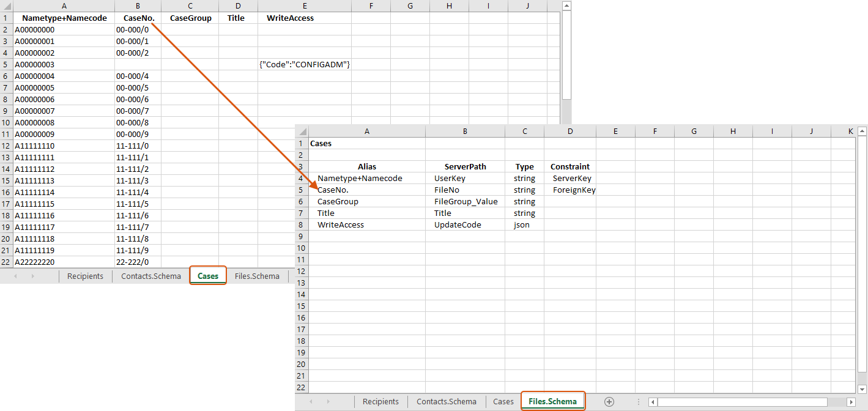The height and width of the screenshot is (411, 868).
Task: Click Select All corner above the A00000000 rows
Action: (6, 6)
